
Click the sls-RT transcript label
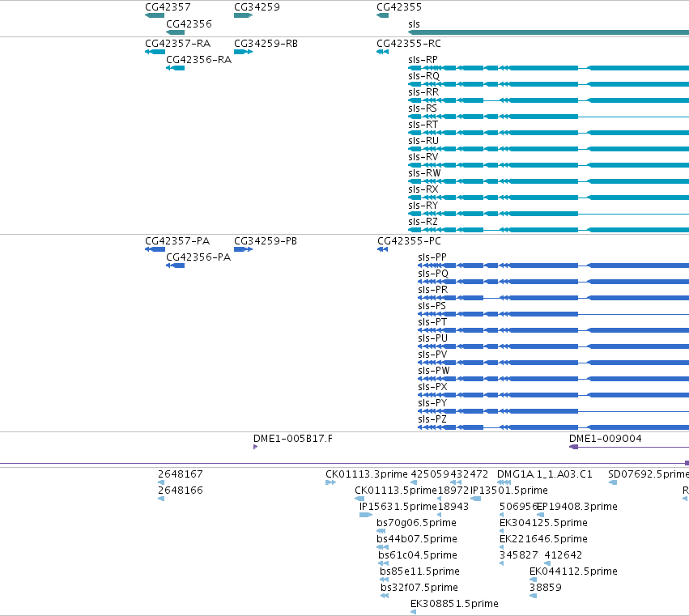(x=423, y=125)
